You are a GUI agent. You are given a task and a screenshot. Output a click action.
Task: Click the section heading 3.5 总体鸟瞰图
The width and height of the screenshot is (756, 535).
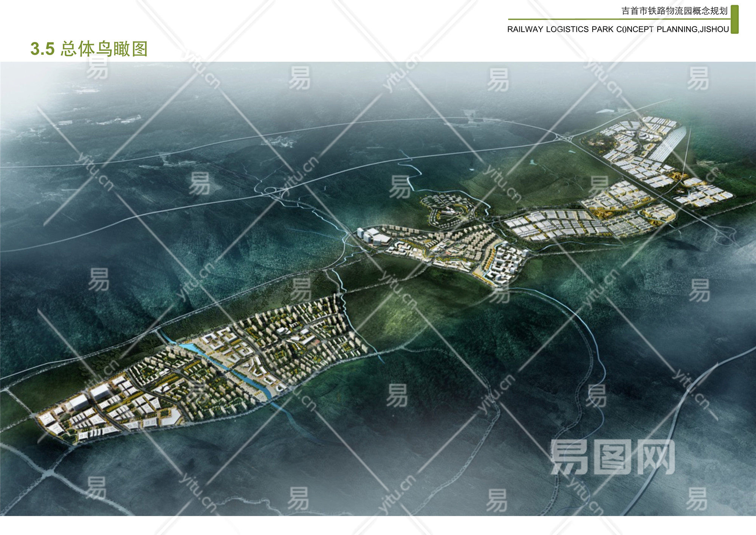89,49
